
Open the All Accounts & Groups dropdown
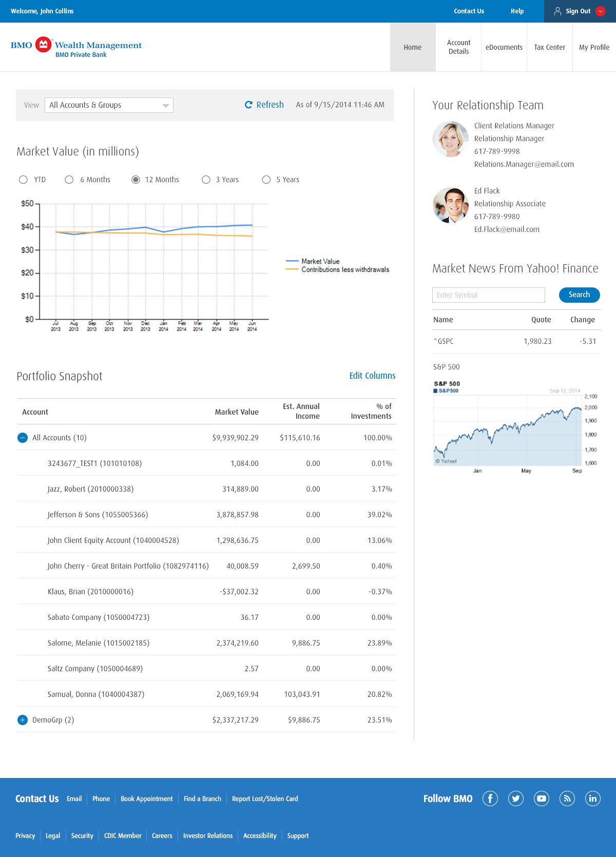(109, 105)
